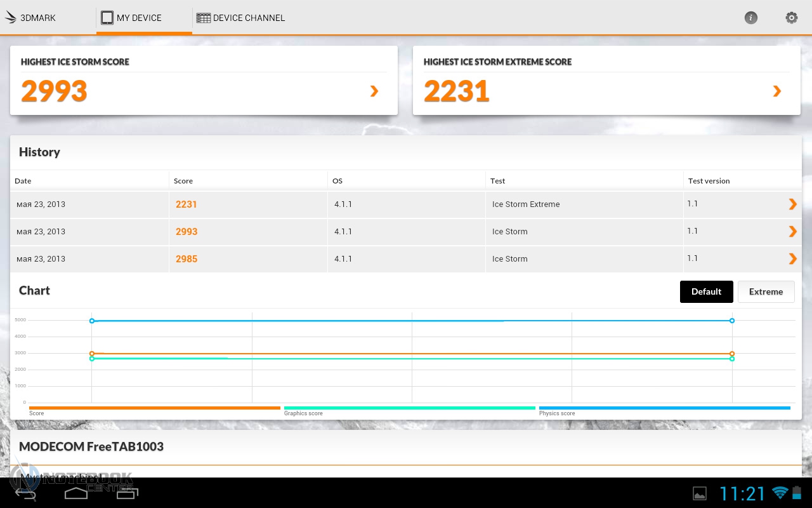Switch to the Device Channel tab
This screenshot has height=508, width=812.
(x=241, y=18)
